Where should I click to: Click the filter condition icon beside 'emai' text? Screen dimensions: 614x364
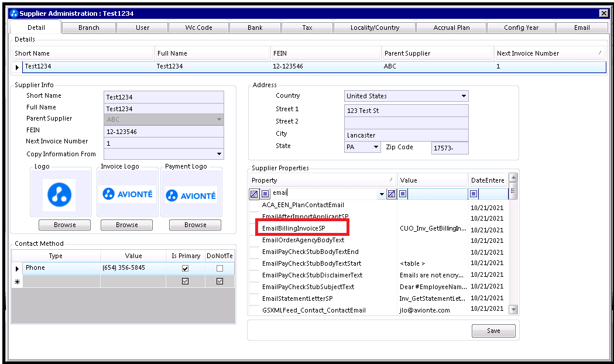coord(265,193)
